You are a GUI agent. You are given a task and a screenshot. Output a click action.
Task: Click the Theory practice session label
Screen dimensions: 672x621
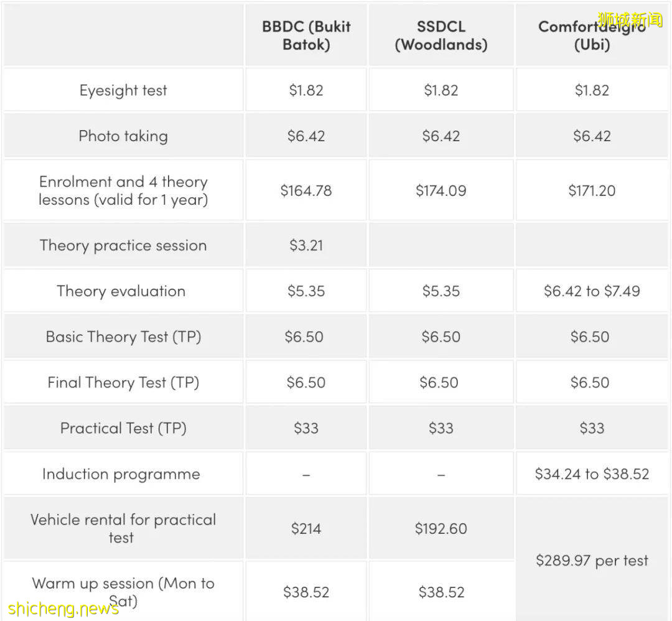coord(123,245)
